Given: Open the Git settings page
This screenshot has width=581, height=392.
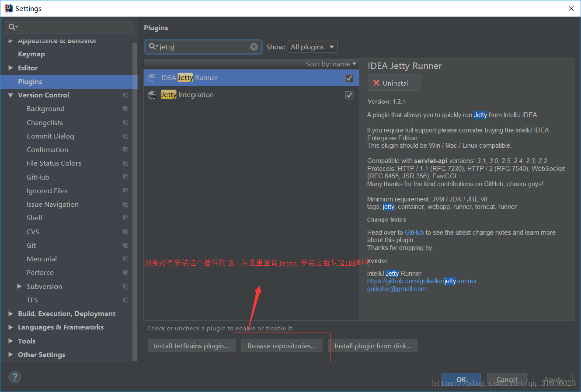Looking at the screenshot, I should 31,245.
